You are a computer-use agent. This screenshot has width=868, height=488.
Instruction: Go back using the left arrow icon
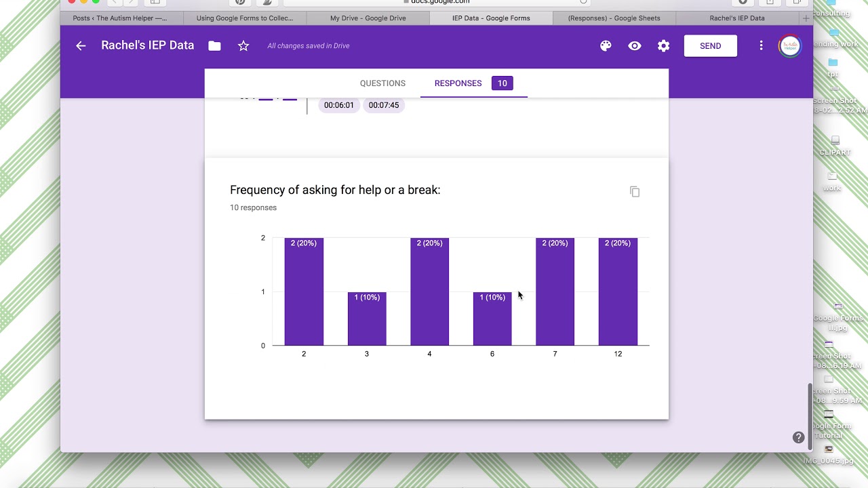(x=81, y=45)
